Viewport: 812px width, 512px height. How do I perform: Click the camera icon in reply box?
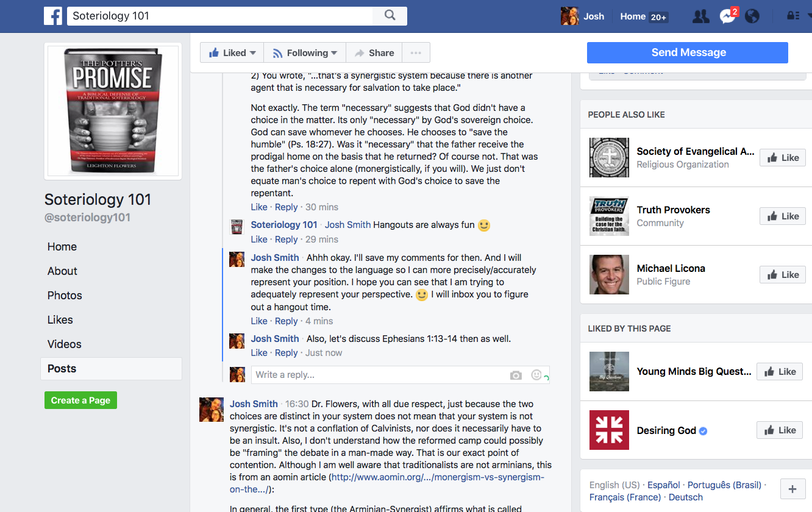click(516, 375)
